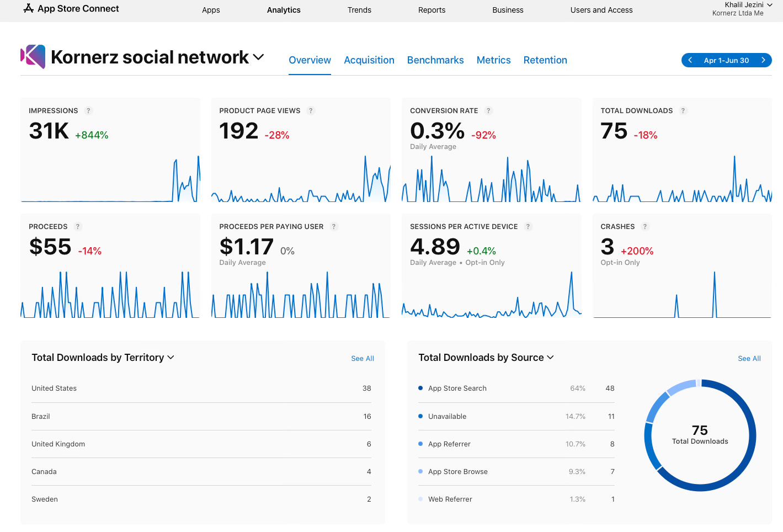Viewport: 783px width, 532px height.
Task: Open Total Downloads by Source dropdown
Action: click(550, 358)
